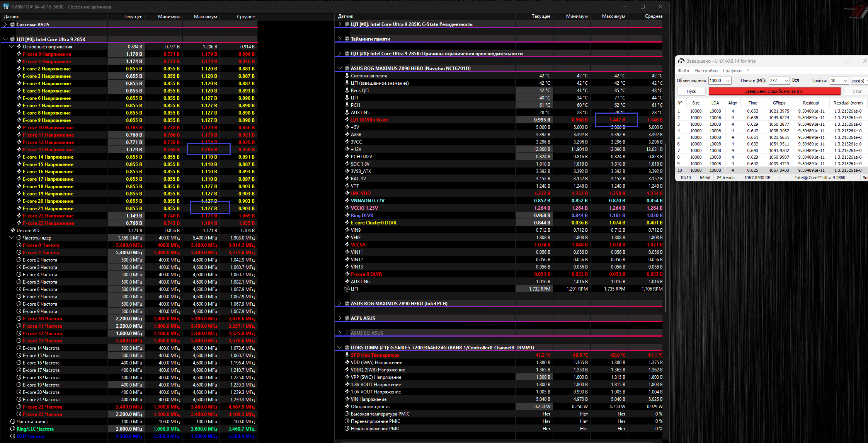The height and width of the screenshot is (443, 868).
Task: Click the Вся memory link in LinX
Action: (795, 80)
